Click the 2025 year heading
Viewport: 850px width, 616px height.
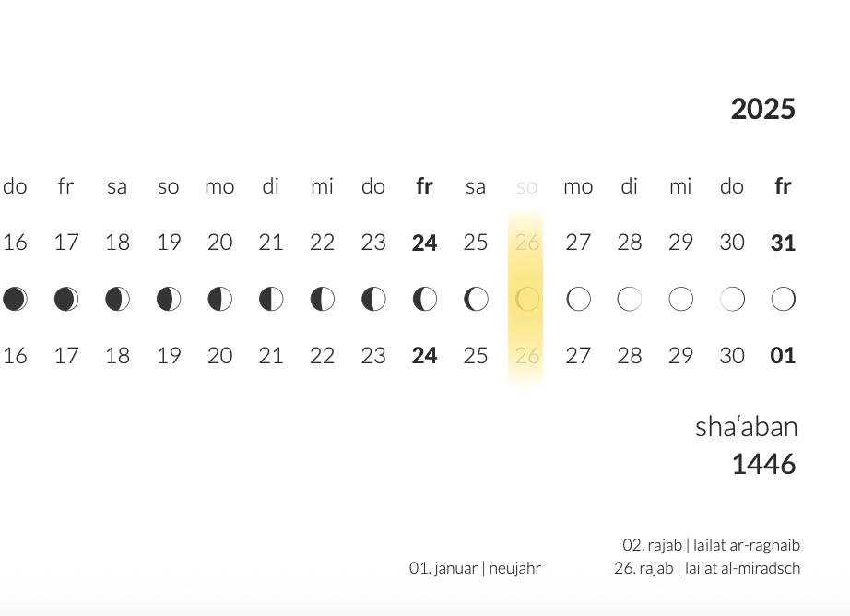(762, 109)
